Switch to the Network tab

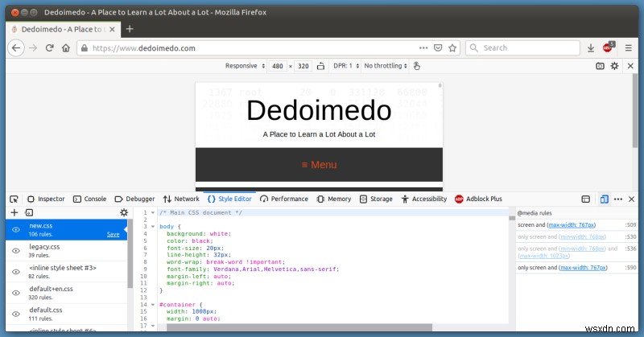coord(181,199)
